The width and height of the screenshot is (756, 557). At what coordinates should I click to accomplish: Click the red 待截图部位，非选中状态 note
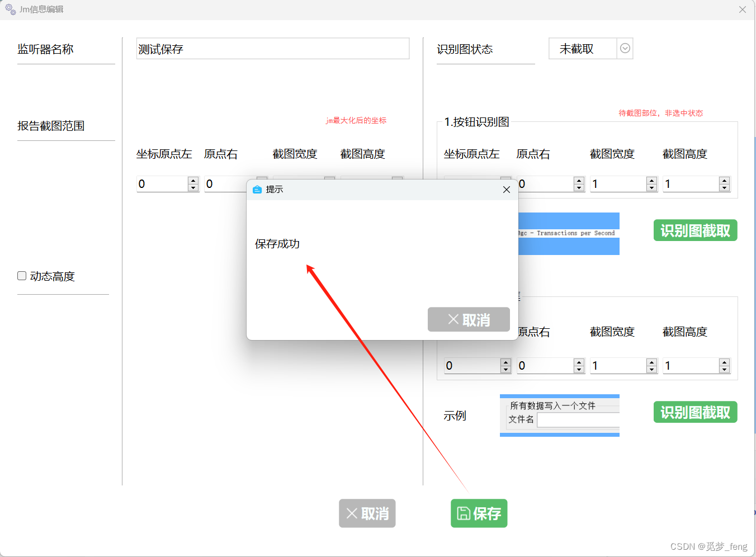pos(661,113)
